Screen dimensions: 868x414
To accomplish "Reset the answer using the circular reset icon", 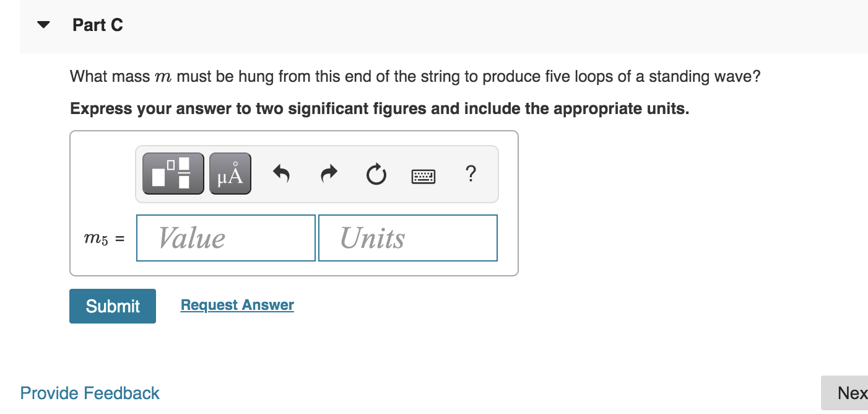I will pyautogui.click(x=376, y=174).
